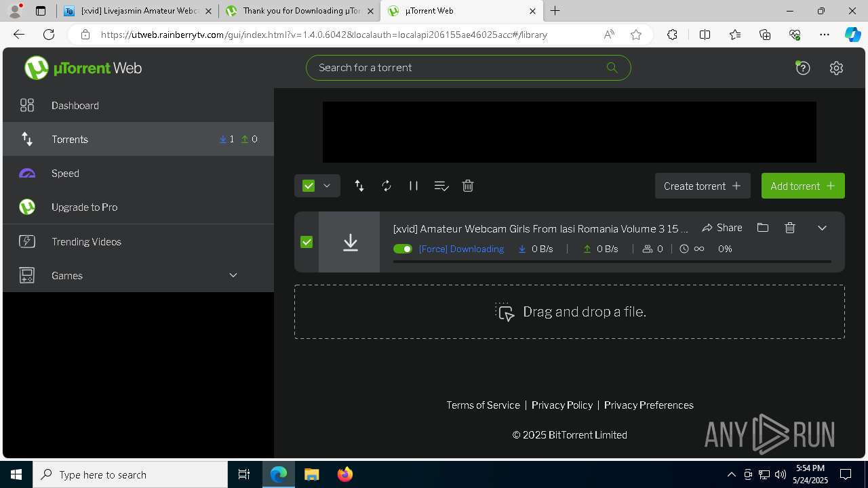868x488 pixels.
Task: Toggle Read aloud icon in address bar
Action: tap(609, 35)
